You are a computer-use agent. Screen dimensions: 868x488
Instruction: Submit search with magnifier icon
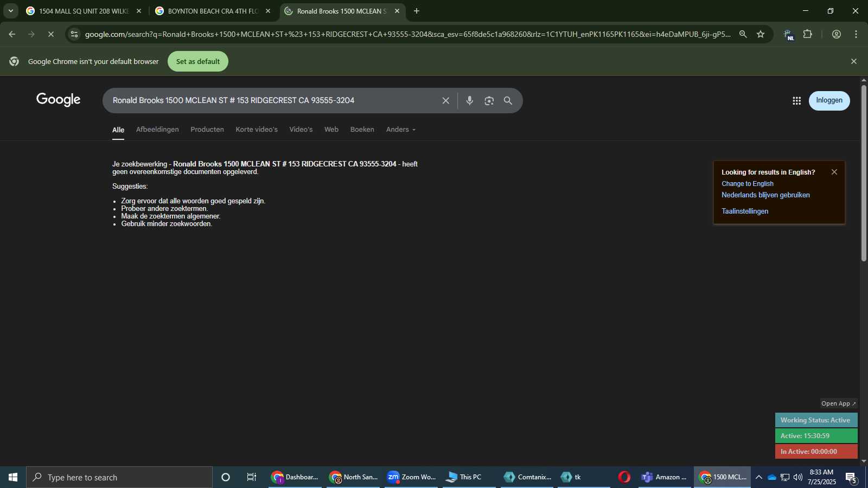pyautogui.click(x=508, y=100)
